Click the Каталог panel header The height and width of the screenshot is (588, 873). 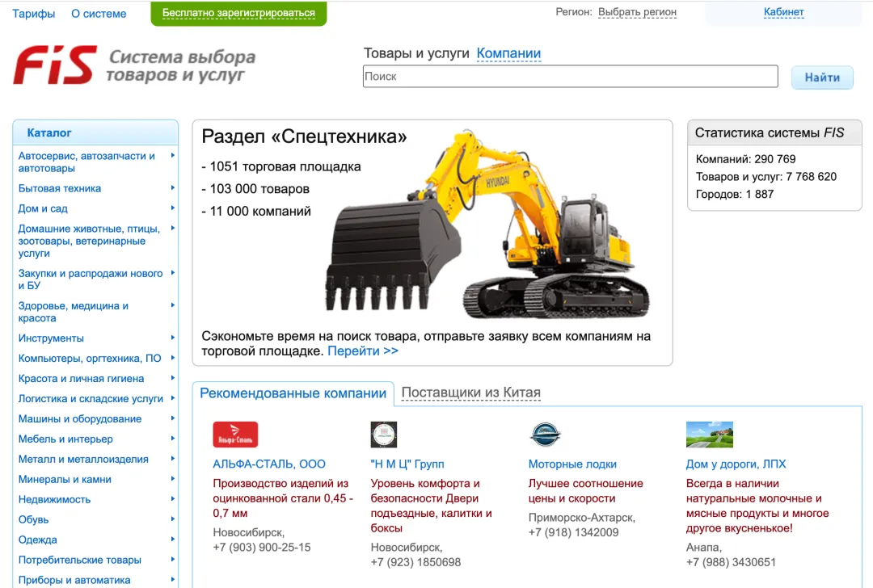pyautogui.click(x=95, y=132)
